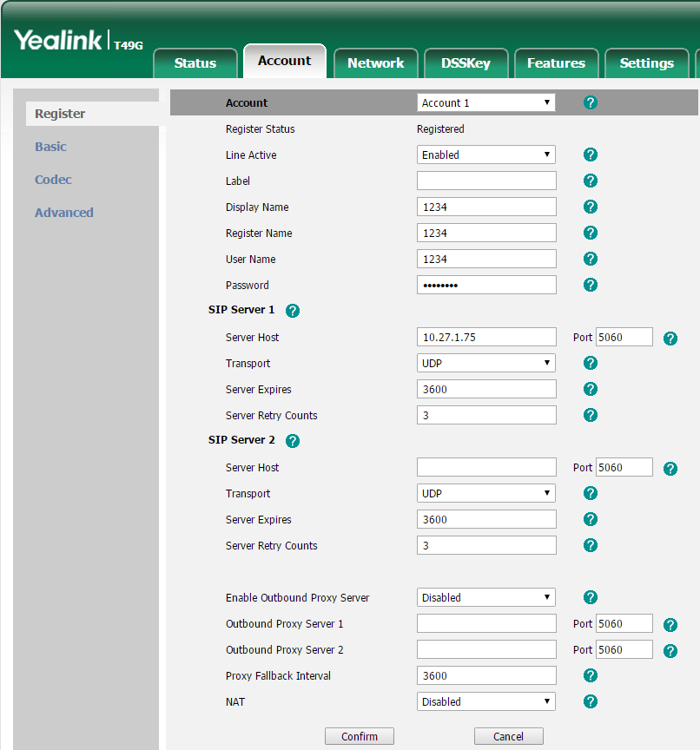Click help icon next to SIP Server 2 heading
This screenshot has width=700, height=750.
pos(293,441)
